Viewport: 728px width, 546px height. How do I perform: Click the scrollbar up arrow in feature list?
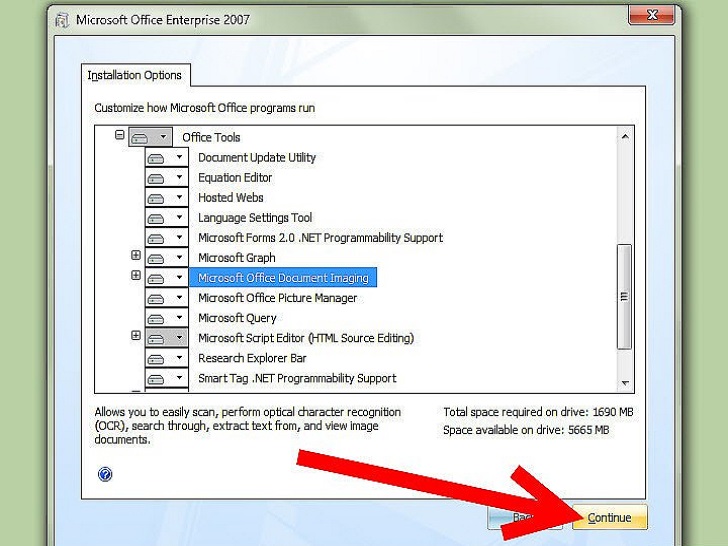pyautogui.click(x=625, y=137)
